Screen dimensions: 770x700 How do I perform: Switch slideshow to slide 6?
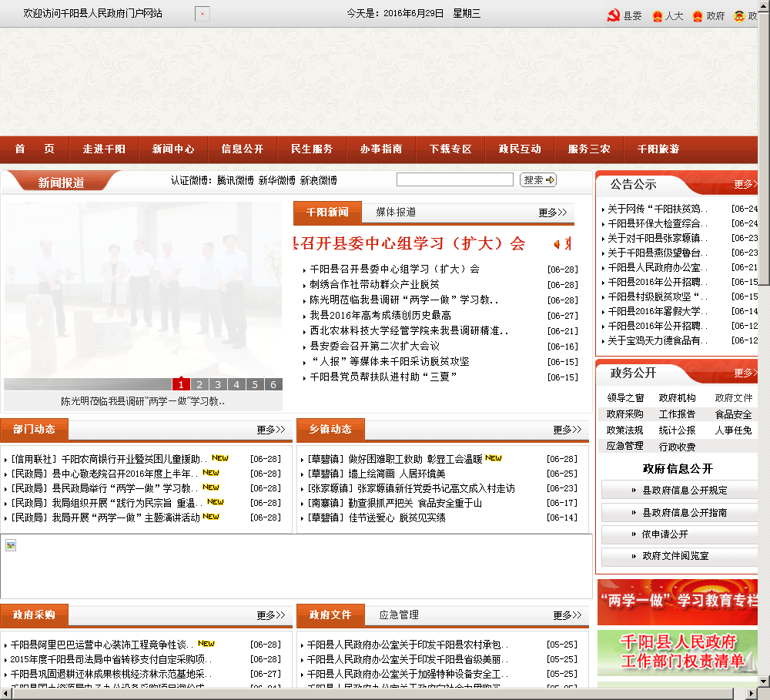[273, 384]
